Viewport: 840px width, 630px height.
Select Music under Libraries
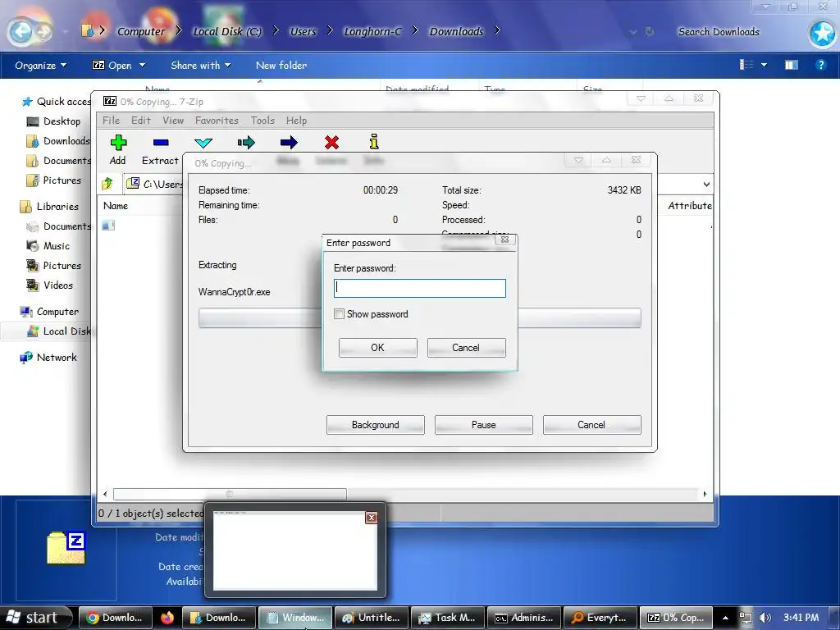tap(57, 246)
